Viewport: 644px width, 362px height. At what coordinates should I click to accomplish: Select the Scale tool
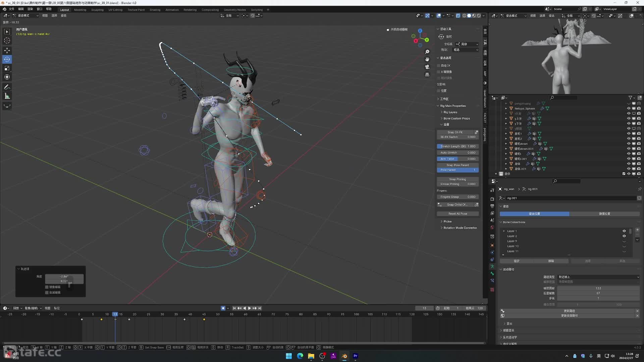point(7,68)
